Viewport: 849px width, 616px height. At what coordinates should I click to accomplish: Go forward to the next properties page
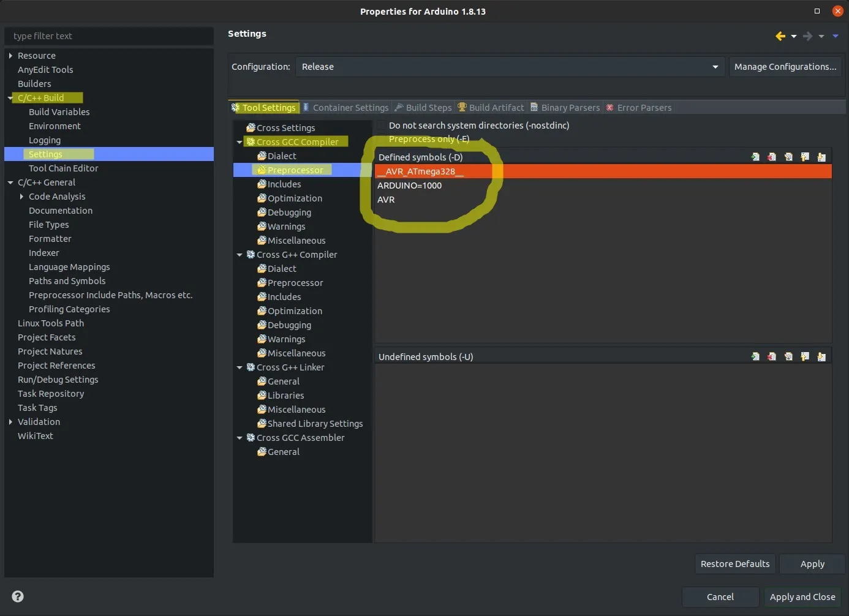click(x=808, y=36)
